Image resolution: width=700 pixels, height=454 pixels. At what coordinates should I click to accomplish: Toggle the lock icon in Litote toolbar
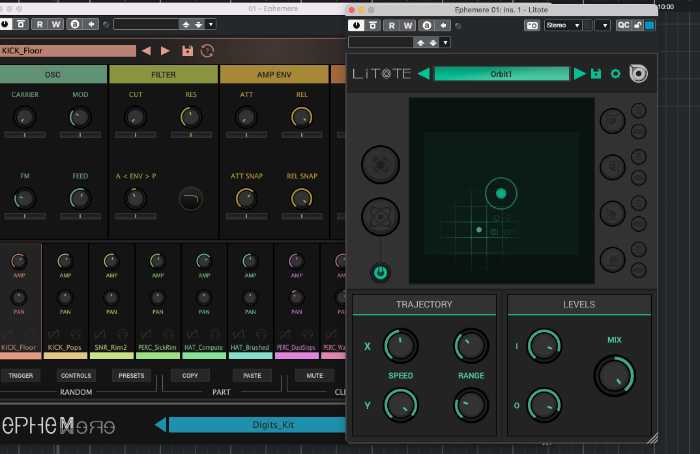tap(638, 25)
